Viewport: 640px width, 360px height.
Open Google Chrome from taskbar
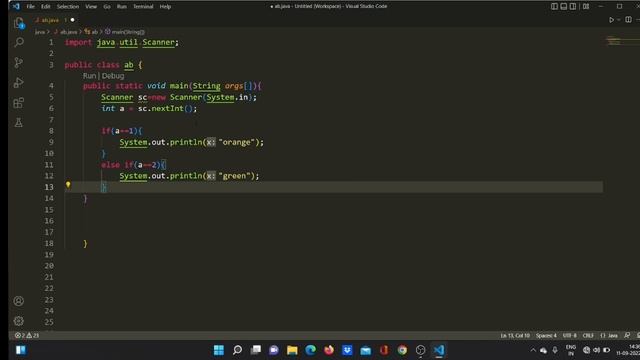coord(402,350)
